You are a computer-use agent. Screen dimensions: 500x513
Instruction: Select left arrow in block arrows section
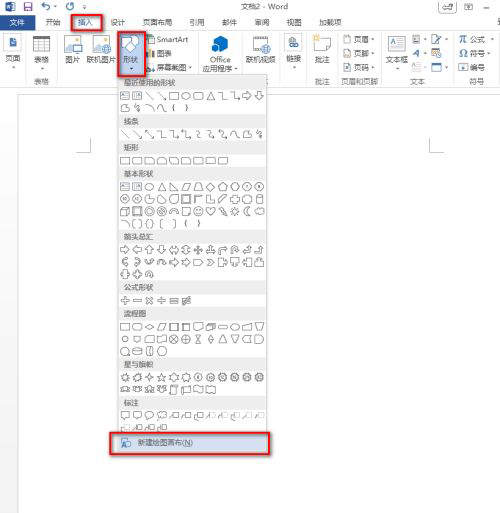point(137,249)
